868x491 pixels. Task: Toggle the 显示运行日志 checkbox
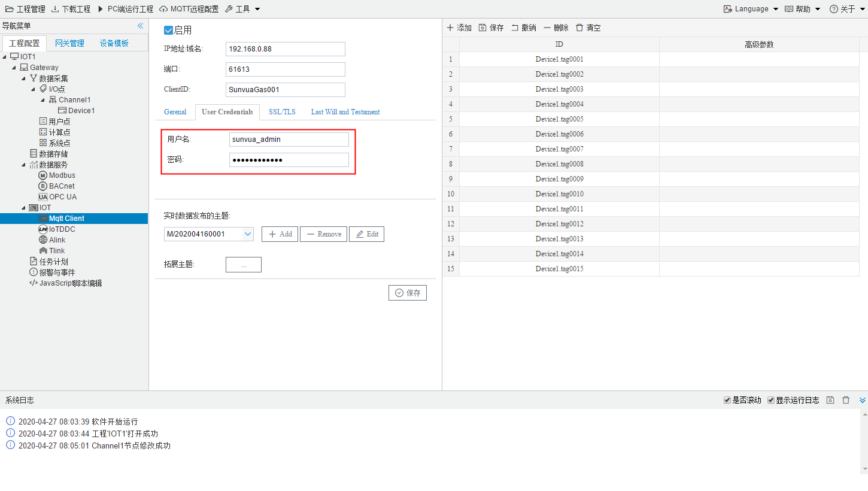point(771,400)
